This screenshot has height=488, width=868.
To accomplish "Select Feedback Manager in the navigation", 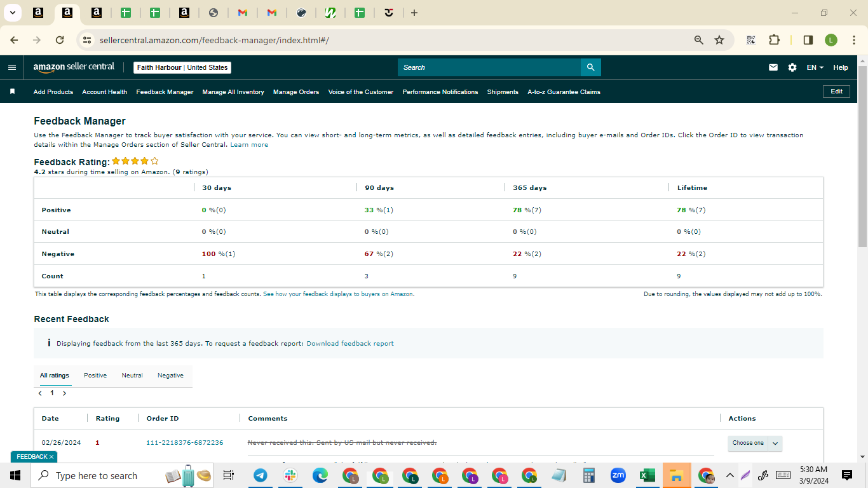I will (165, 91).
